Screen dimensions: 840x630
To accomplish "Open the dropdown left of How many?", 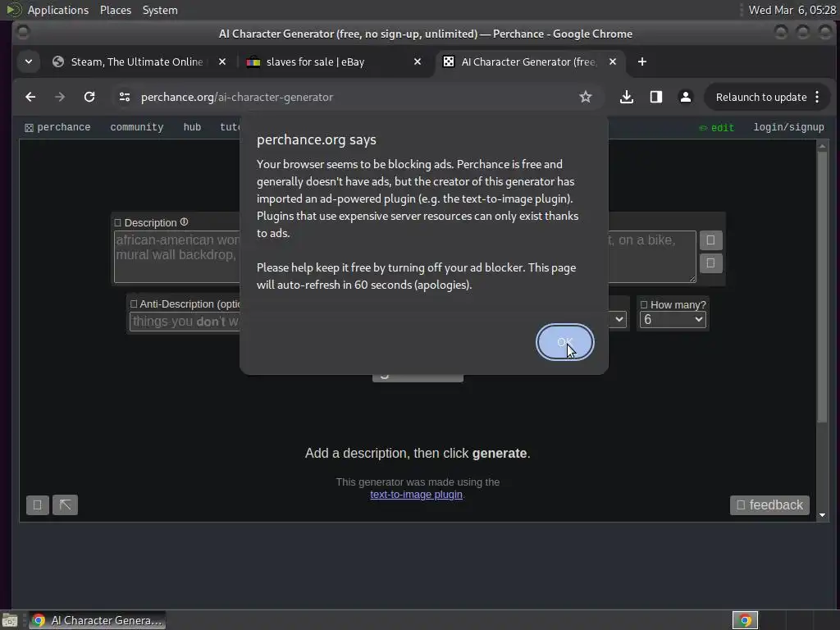I will [618, 320].
